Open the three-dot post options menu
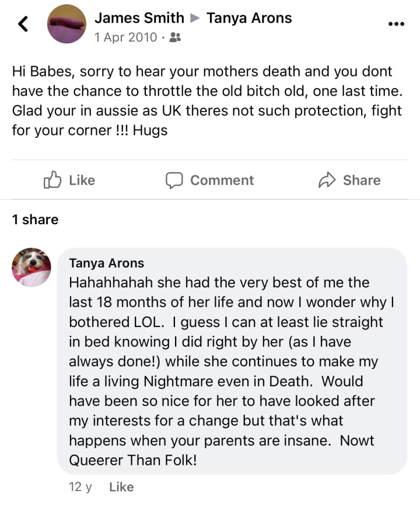The image size is (420, 511). click(395, 24)
